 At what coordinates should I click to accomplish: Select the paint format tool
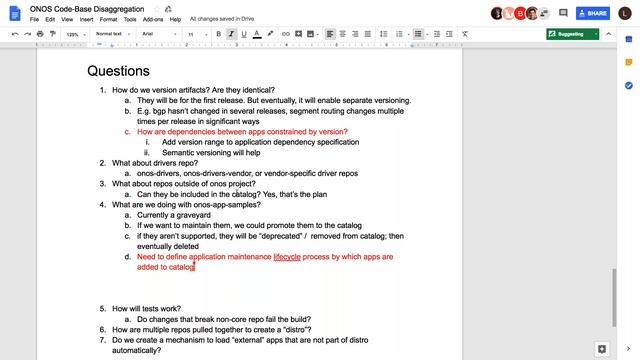pyautogui.click(x=53, y=34)
